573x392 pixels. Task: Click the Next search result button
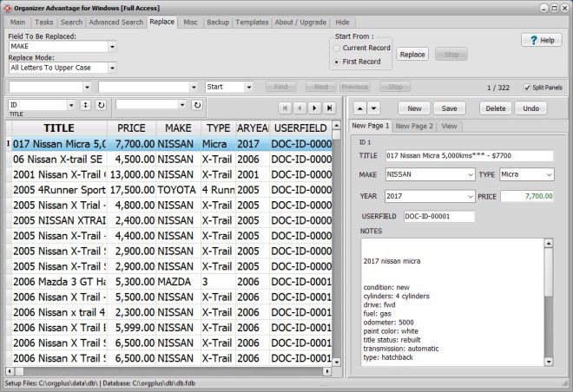321,87
